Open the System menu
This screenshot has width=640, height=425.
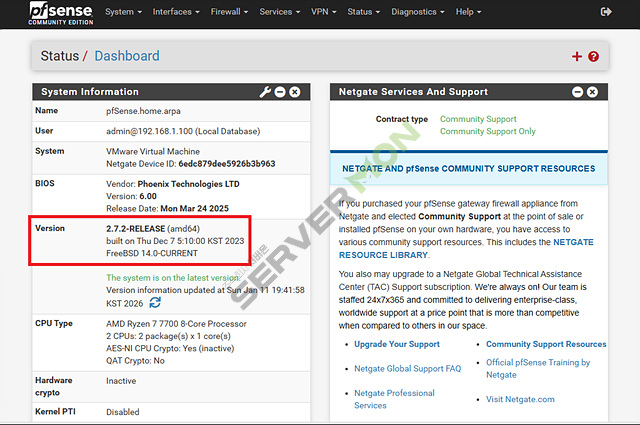(x=123, y=12)
